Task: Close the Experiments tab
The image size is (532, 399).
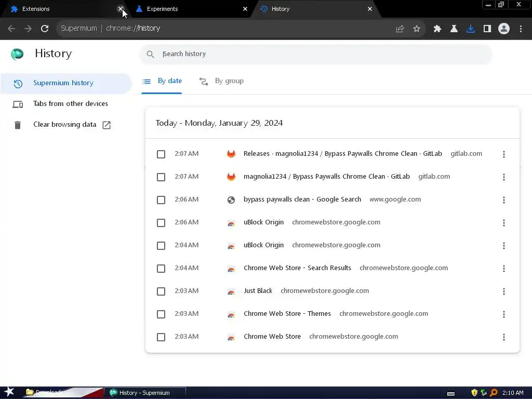Action: (x=245, y=9)
